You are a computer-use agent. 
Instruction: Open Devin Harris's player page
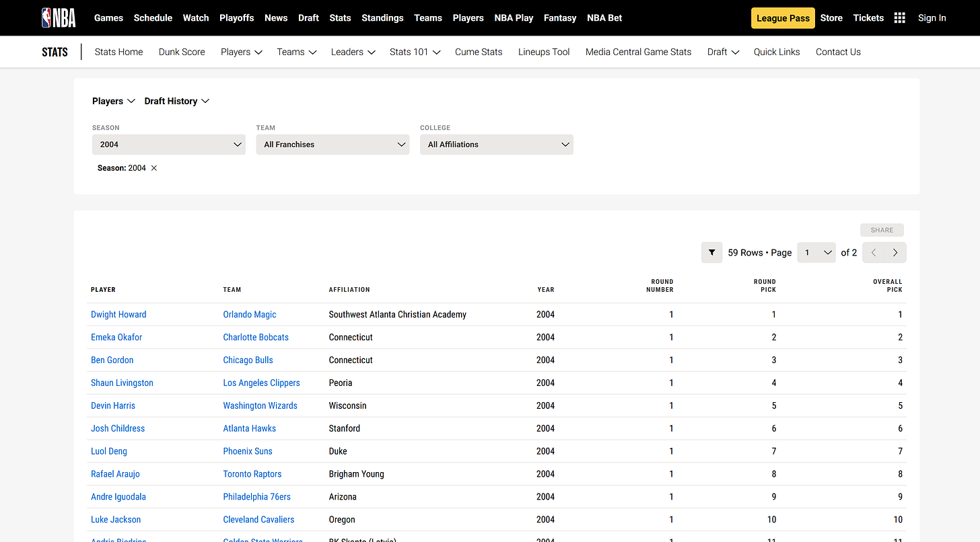(113, 406)
